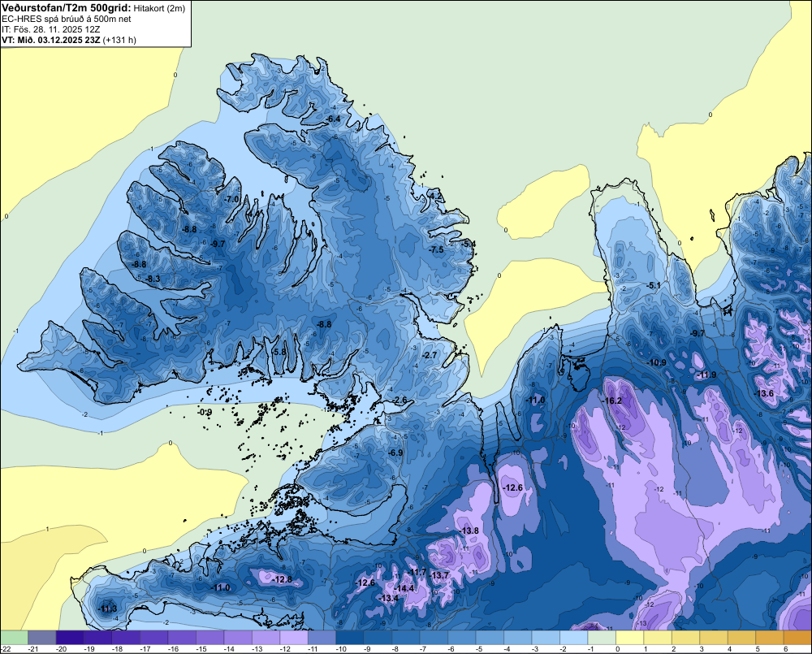Click the 'VT: Mið. 03.12.2025 23Z (+131 h)' line
This screenshot has width=812, height=654.
[69, 40]
